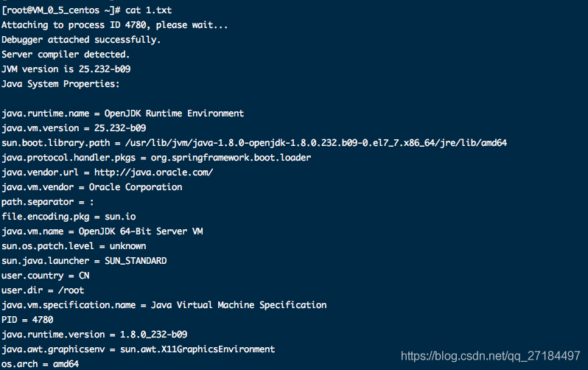Click the org.springframework.boot.loader value
The image size is (588, 370).
pos(231,158)
